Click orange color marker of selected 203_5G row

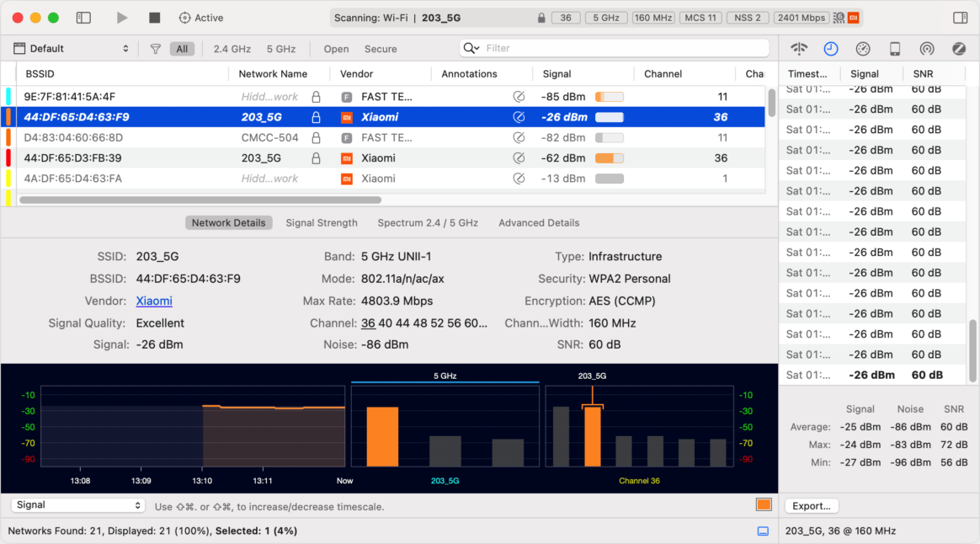(x=8, y=117)
